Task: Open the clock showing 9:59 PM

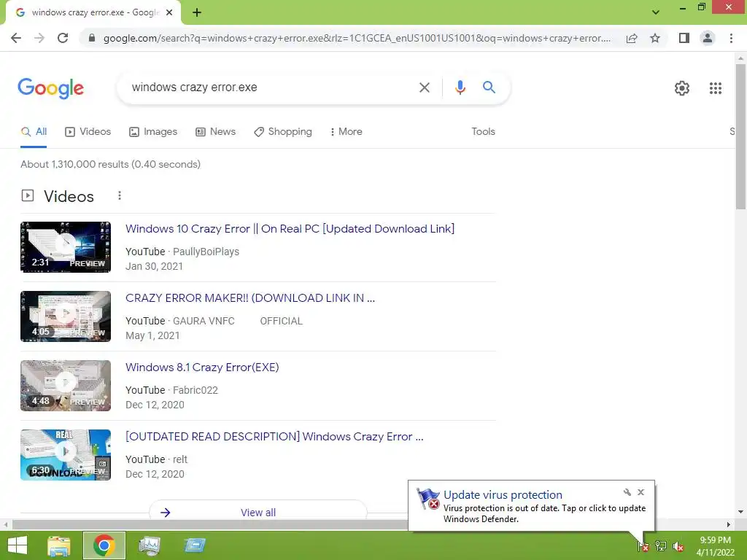Action: pyautogui.click(x=715, y=546)
